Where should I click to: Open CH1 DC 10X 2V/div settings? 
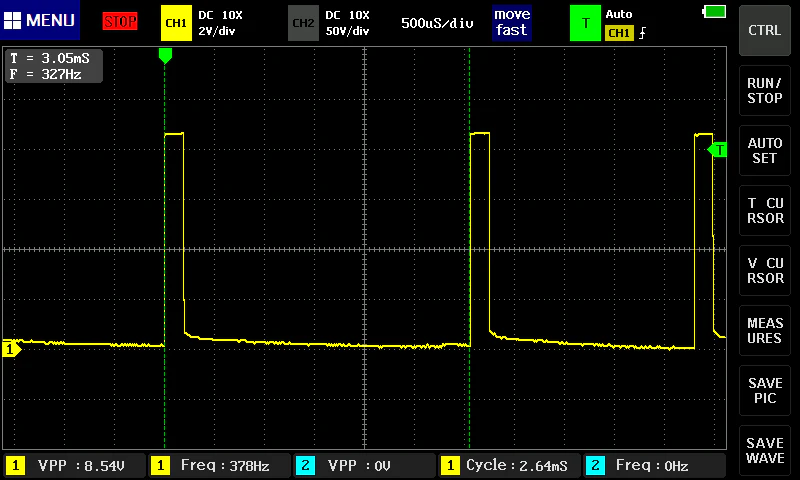(x=220, y=23)
